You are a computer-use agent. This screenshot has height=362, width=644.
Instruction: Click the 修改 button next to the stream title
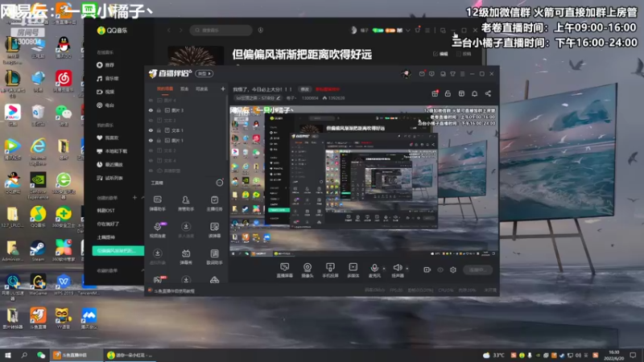pos(304,89)
